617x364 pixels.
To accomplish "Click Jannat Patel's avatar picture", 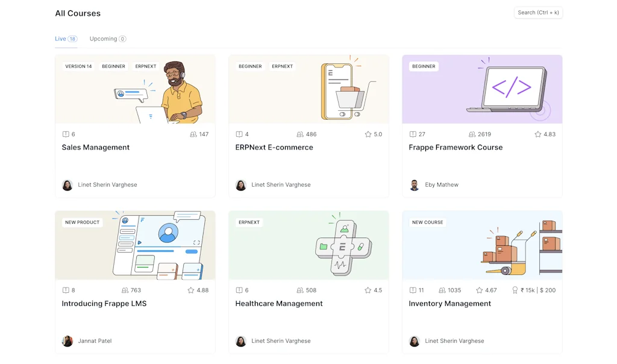I will tap(67, 341).
